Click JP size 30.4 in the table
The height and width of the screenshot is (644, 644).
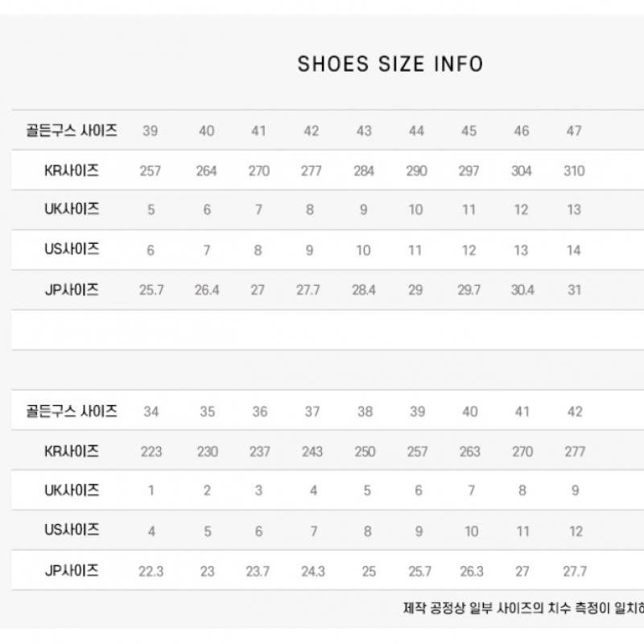pos(522,290)
